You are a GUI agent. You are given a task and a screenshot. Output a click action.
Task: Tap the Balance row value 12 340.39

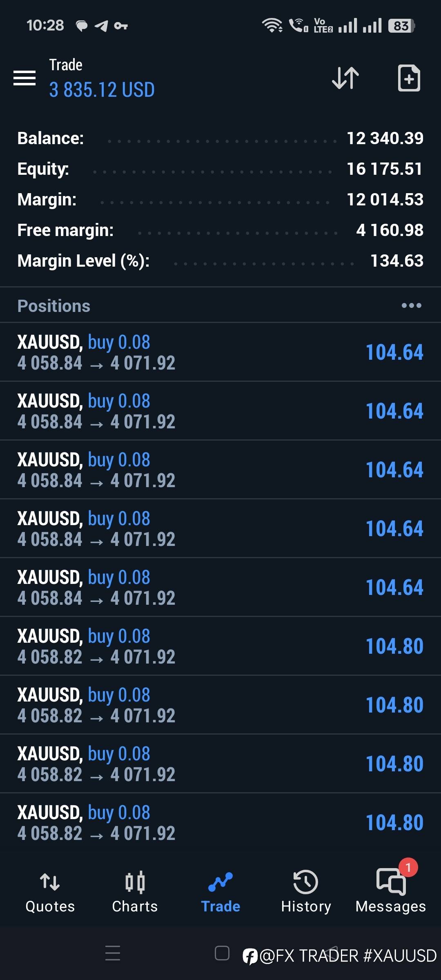click(385, 138)
